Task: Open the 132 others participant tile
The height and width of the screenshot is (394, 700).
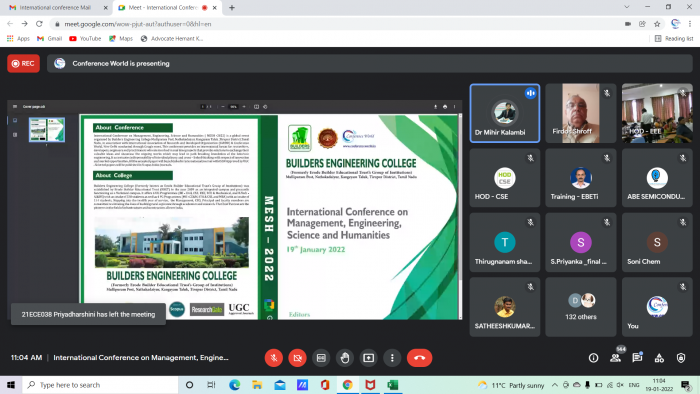Action: point(580,307)
